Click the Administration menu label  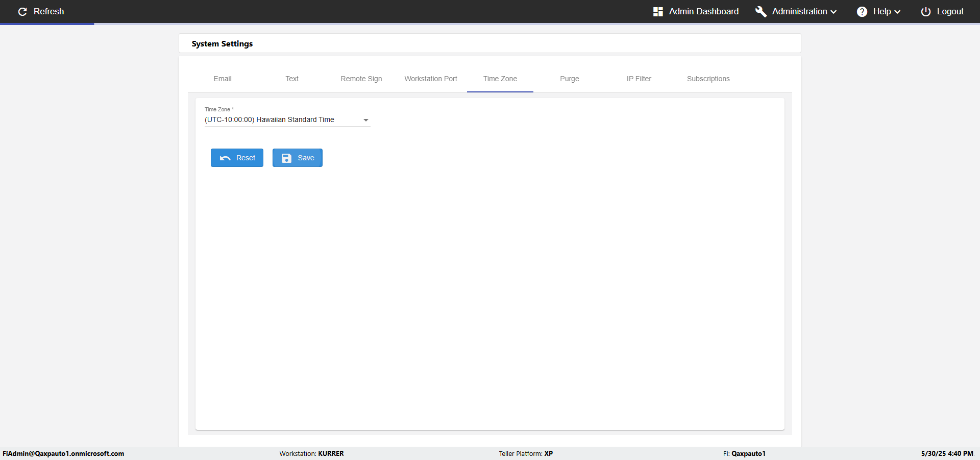pyautogui.click(x=799, y=11)
